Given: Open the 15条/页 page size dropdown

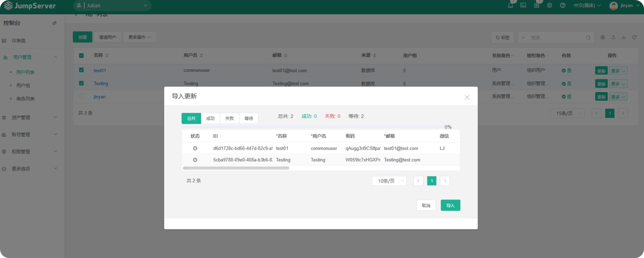Looking at the screenshot, I should 568,113.
